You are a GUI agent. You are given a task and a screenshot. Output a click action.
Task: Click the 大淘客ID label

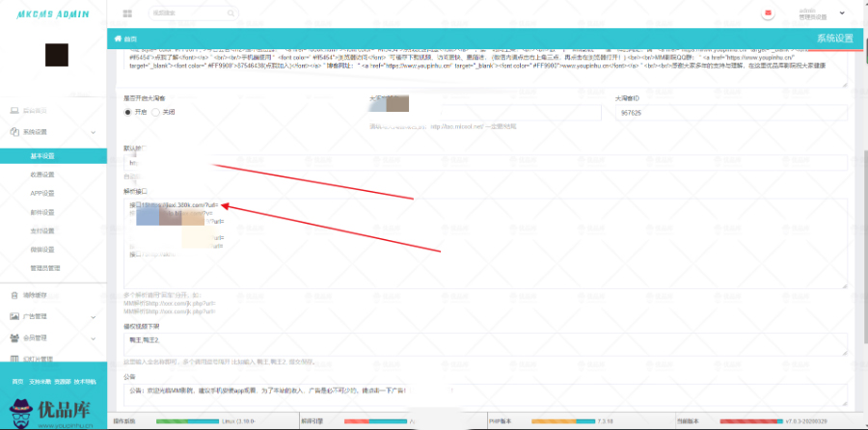coord(627,98)
